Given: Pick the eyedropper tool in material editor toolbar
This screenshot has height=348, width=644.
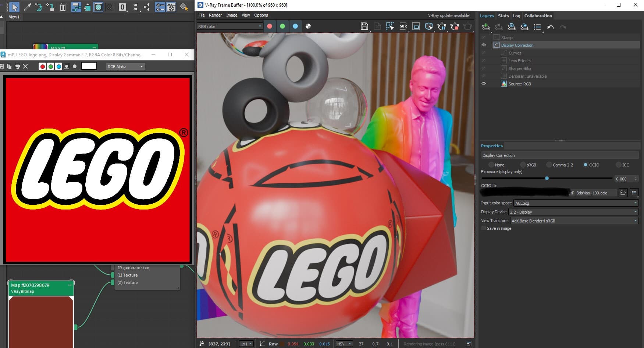Looking at the screenshot, I should tap(27, 7).
